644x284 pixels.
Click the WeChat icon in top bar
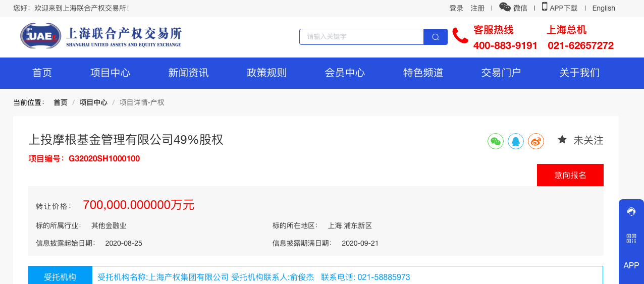(x=505, y=7)
